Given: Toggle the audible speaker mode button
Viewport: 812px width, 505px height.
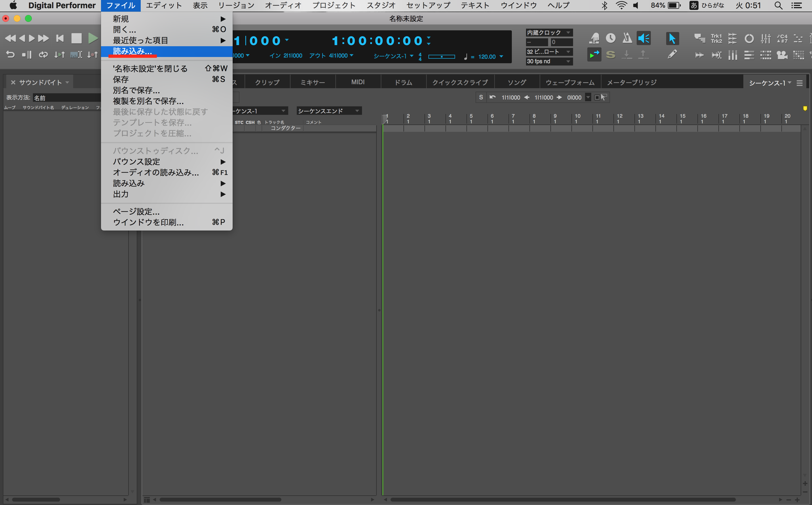Looking at the screenshot, I should (643, 38).
